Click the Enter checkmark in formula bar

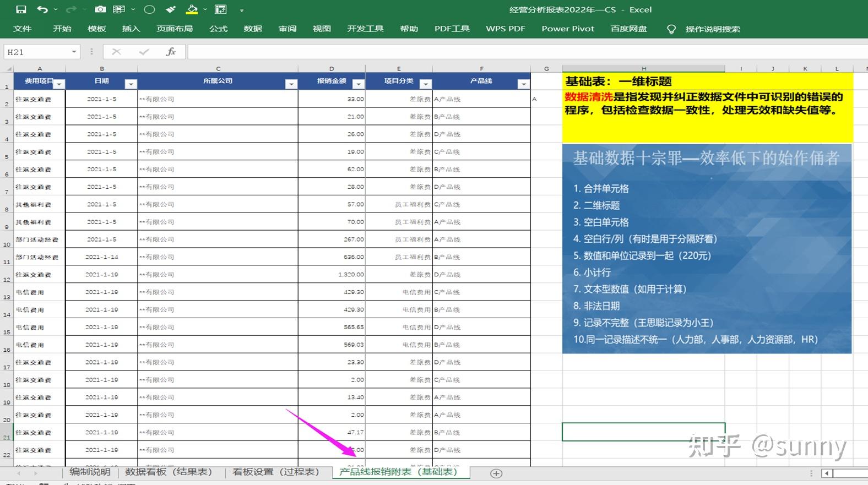pyautogui.click(x=144, y=52)
